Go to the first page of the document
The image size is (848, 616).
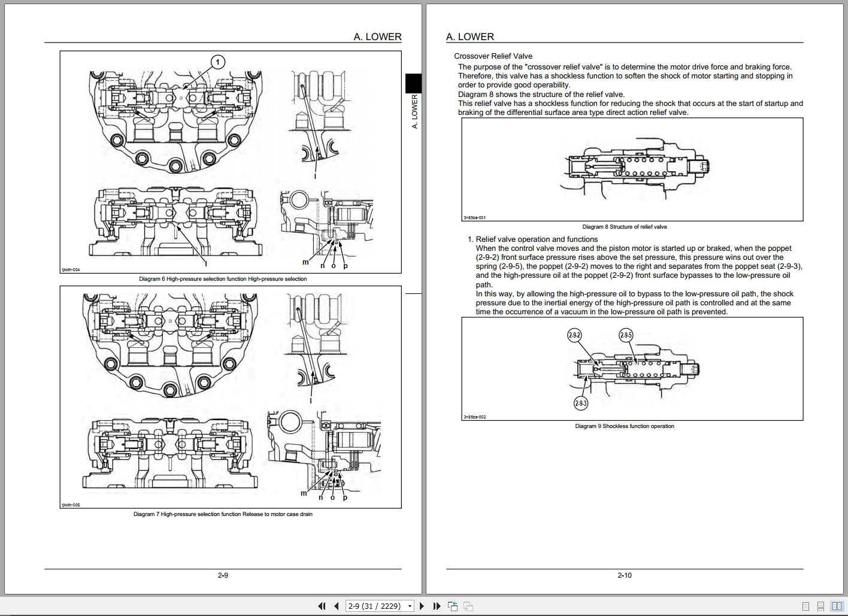pos(322,606)
